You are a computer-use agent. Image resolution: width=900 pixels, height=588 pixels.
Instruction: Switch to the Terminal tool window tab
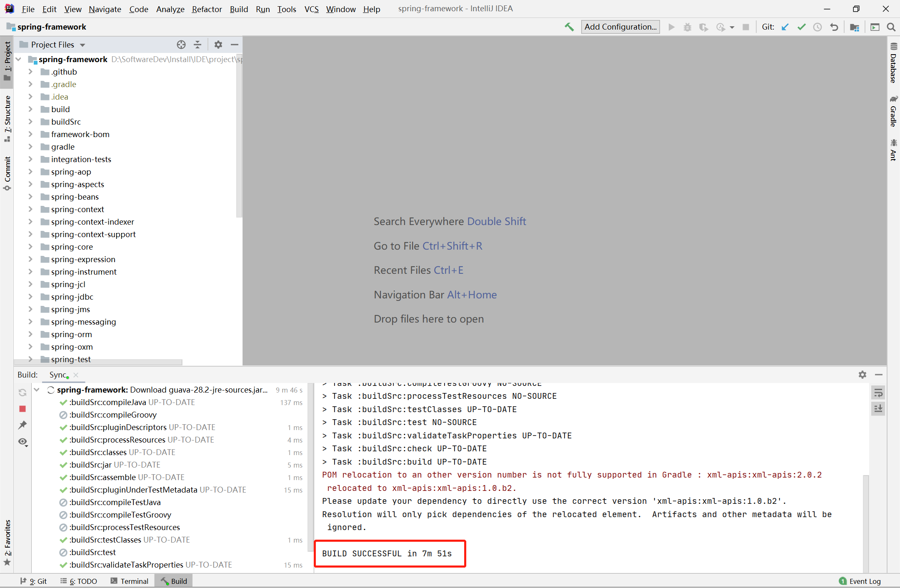pyautogui.click(x=130, y=581)
